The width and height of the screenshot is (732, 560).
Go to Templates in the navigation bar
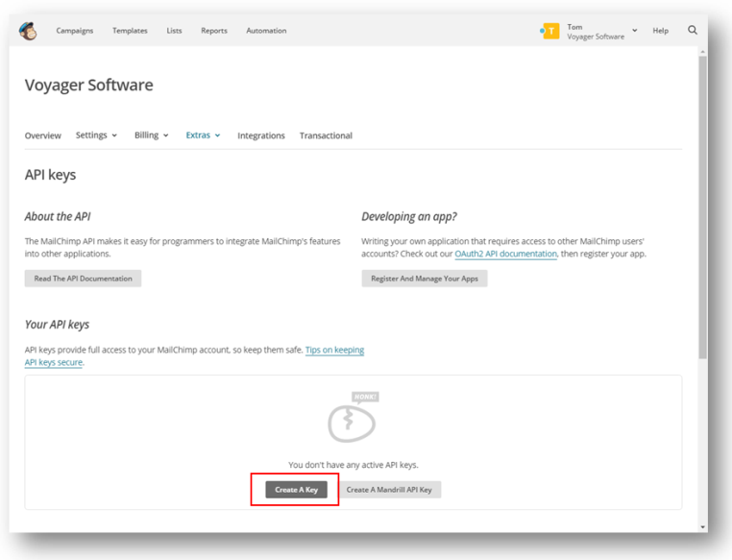coord(130,31)
